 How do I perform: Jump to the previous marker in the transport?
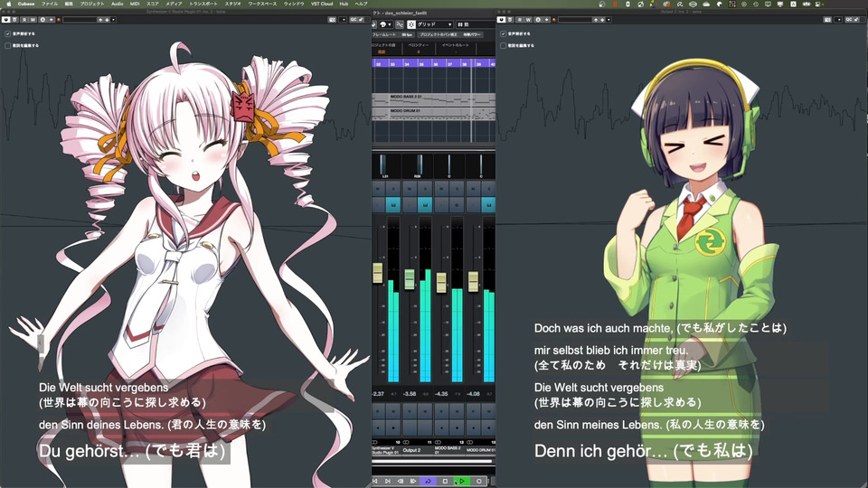coord(374,482)
